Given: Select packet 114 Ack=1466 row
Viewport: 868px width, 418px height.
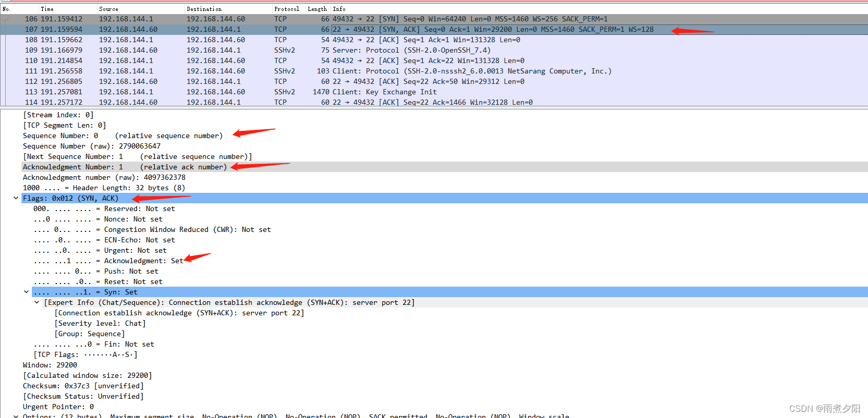Looking at the screenshot, I should tap(434, 102).
